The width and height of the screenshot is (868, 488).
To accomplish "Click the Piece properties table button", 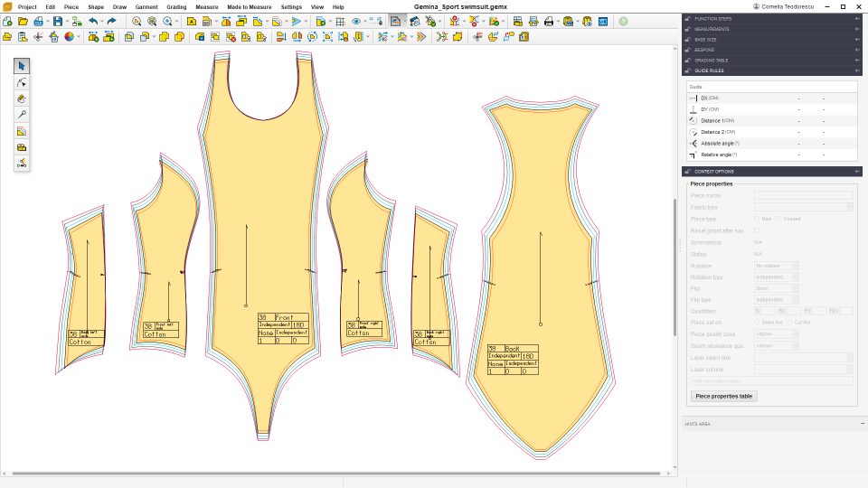I will 724,396.
